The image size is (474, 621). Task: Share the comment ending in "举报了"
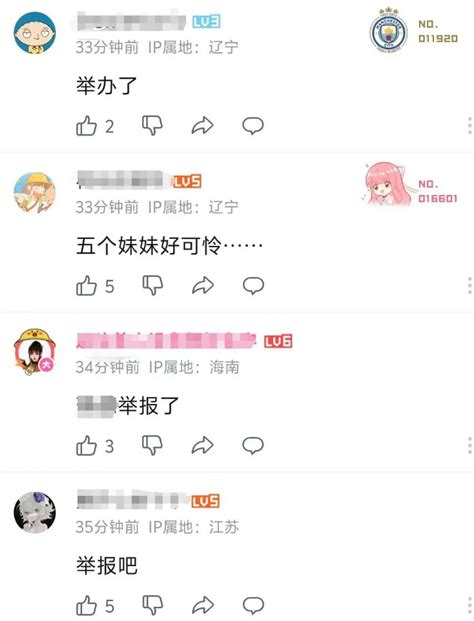click(203, 445)
